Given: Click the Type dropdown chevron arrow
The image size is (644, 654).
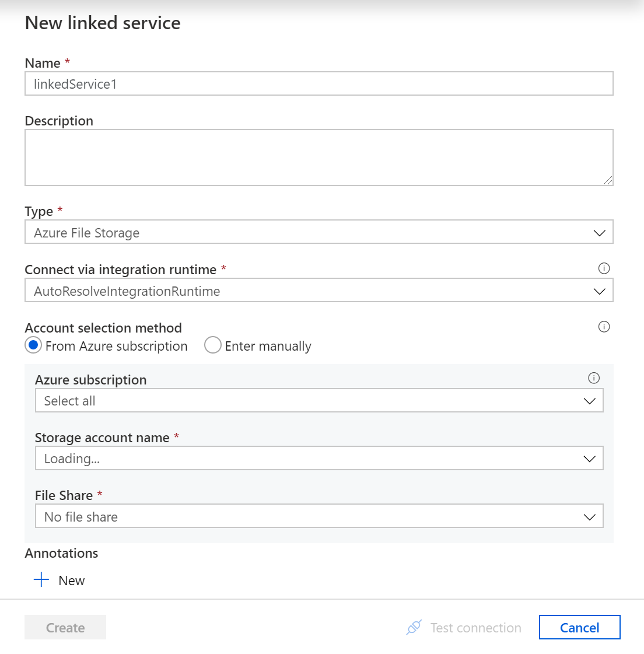Looking at the screenshot, I should click(599, 233).
